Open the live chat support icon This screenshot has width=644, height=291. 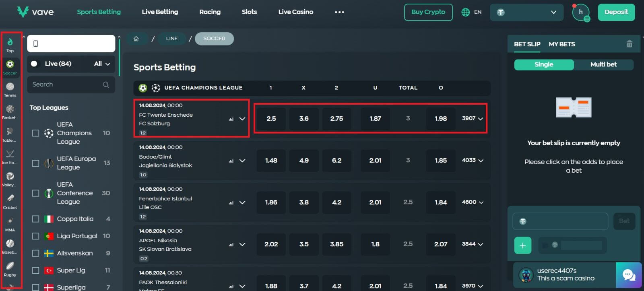tap(629, 275)
